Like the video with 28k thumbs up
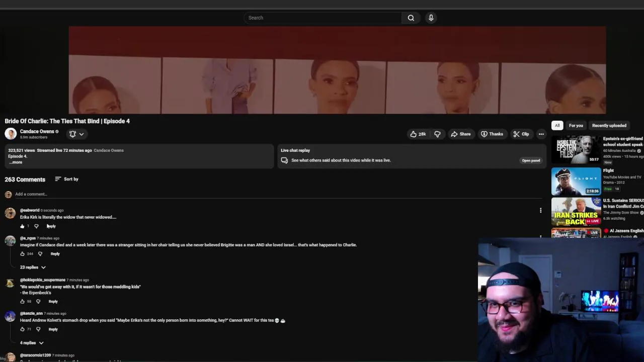This screenshot has height=362, width=644. pos(418,134)
